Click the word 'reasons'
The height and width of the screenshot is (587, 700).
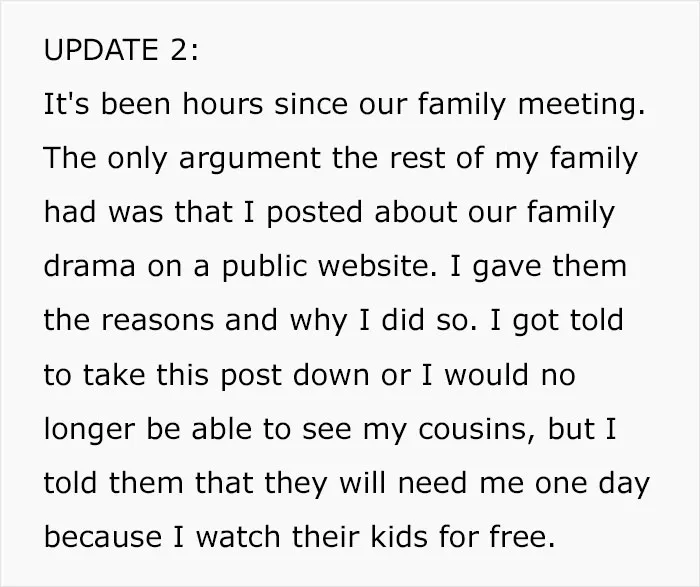[x=158, y=321]
